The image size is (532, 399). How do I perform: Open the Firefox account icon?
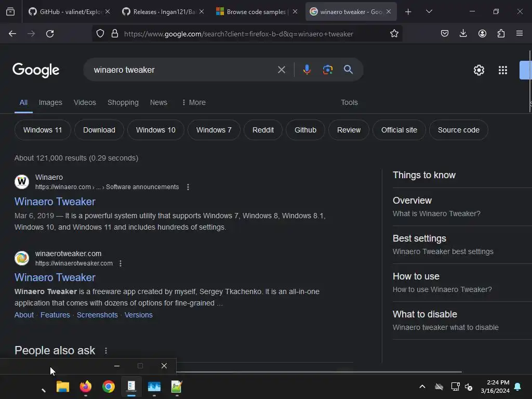482,34
